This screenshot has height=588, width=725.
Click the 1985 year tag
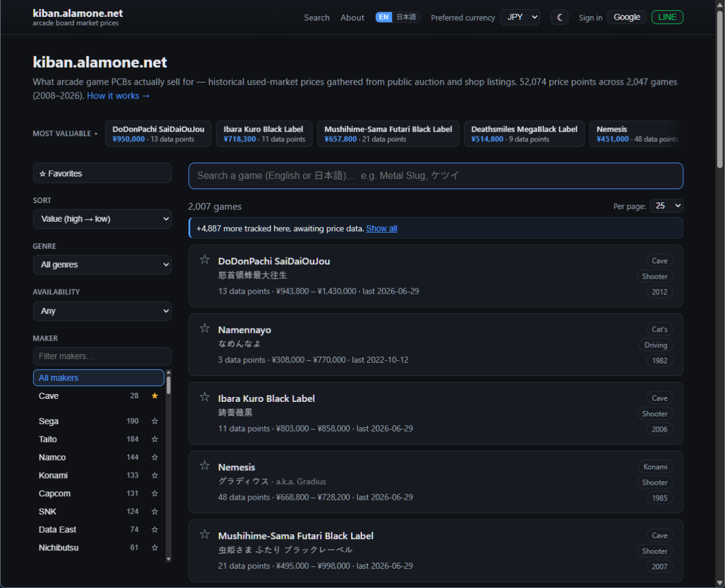[x=660, y=498]
